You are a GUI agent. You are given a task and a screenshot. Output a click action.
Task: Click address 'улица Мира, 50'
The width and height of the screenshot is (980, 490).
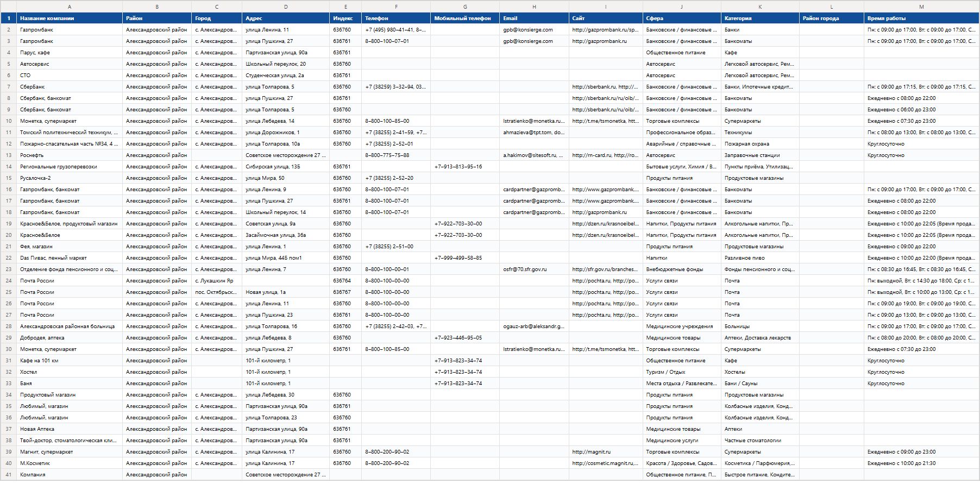click(x=286, y=178)
